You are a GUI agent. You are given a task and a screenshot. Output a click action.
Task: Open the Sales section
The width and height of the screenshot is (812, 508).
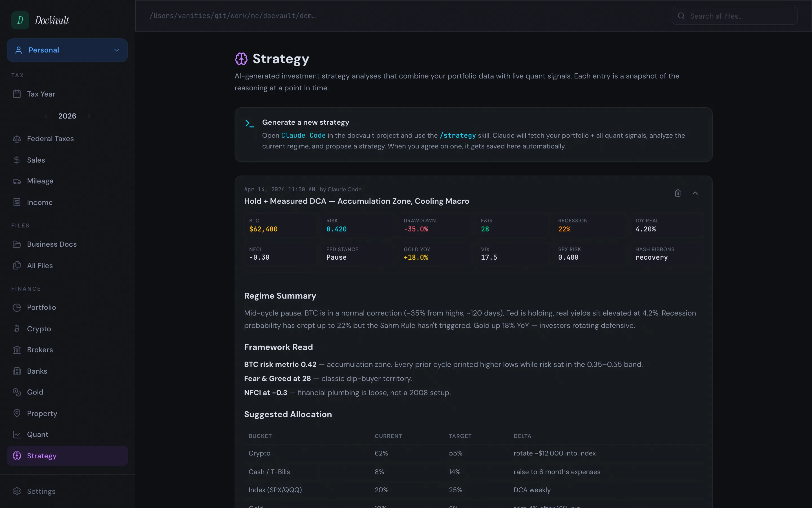(67, 160)
